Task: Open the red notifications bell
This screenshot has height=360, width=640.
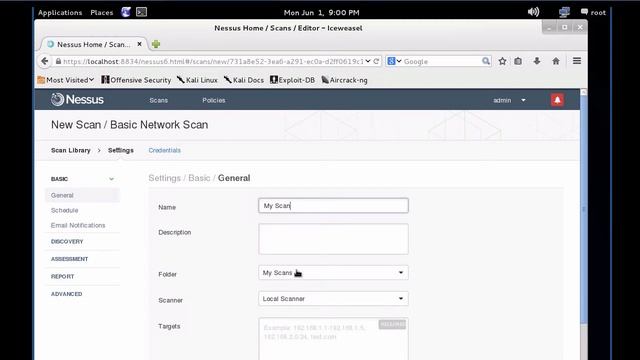Action: click(557, 100)
